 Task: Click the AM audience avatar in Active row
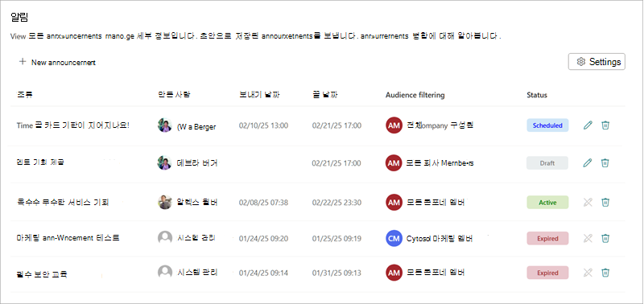tap(394, 202)
